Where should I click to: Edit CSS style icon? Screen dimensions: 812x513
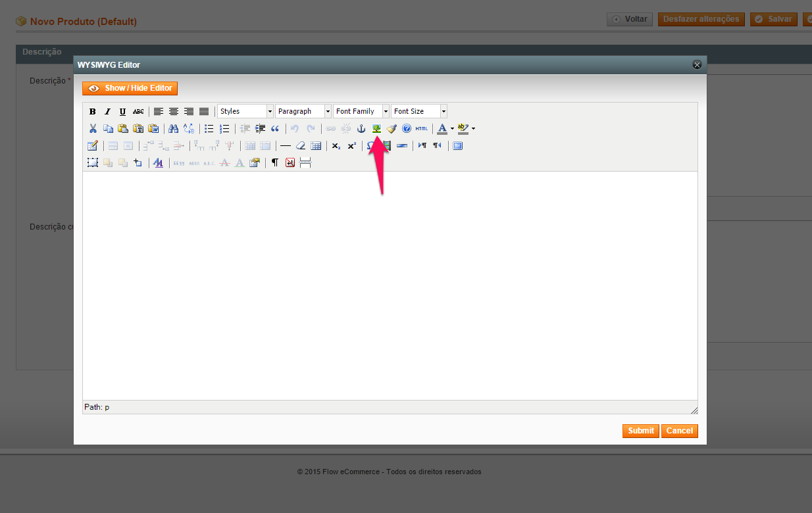coord(158,162)
